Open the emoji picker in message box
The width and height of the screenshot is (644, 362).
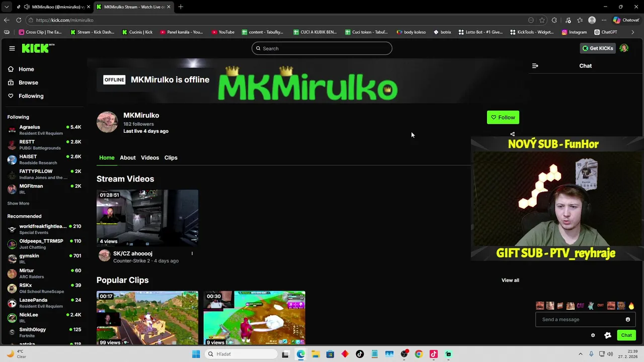pyautogui.click(x=627, y=319)
